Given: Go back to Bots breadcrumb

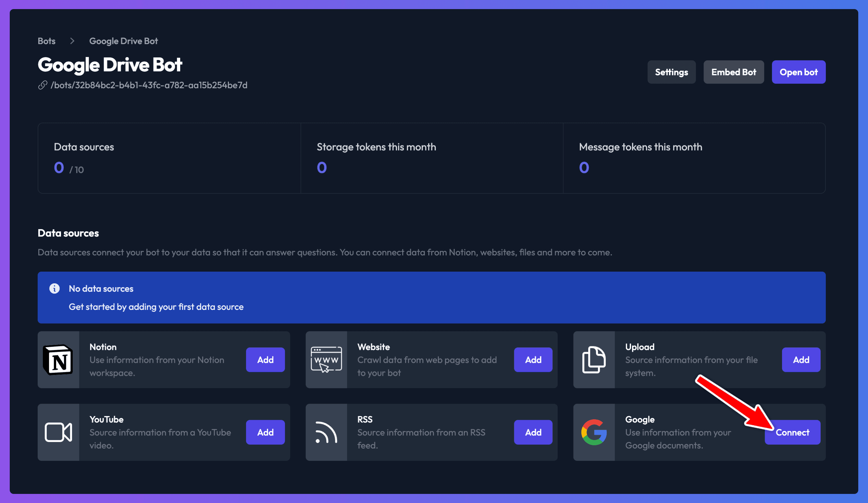Looking at the screenshot, I should click(x=46, y=41).
